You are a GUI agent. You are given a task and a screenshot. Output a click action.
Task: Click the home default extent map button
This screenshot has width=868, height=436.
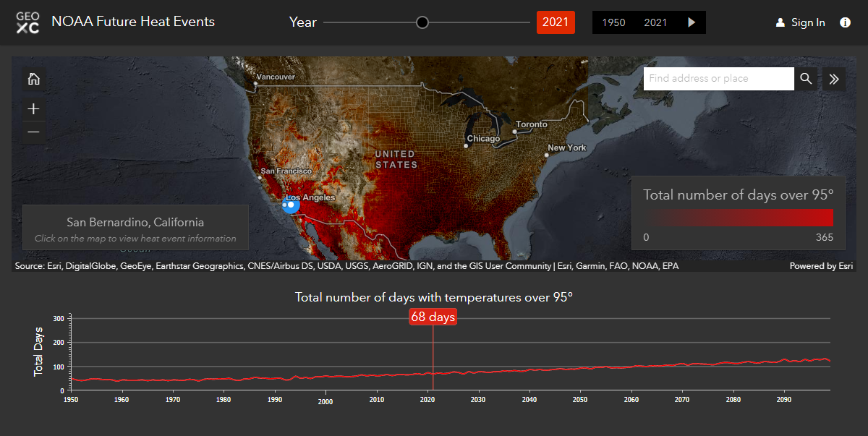[33, 79]
